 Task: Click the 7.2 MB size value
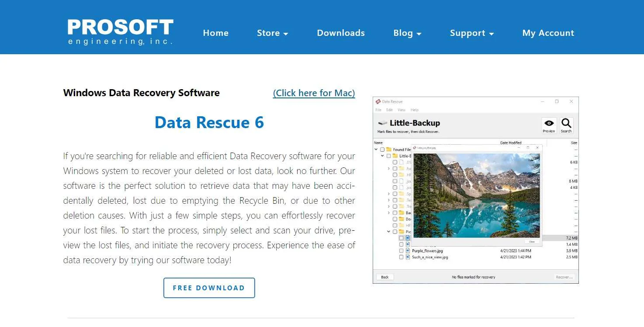tap(572, 238)
